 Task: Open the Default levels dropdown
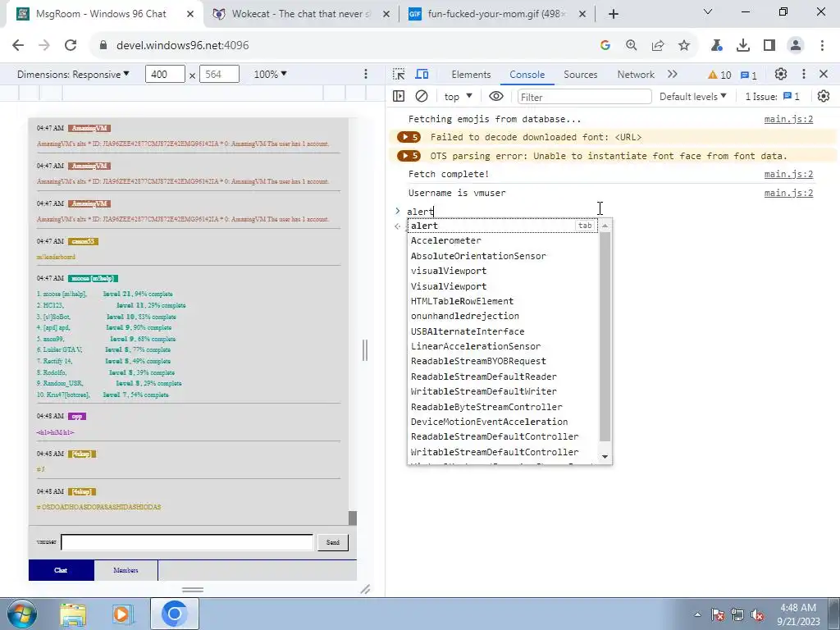(692, 97)
